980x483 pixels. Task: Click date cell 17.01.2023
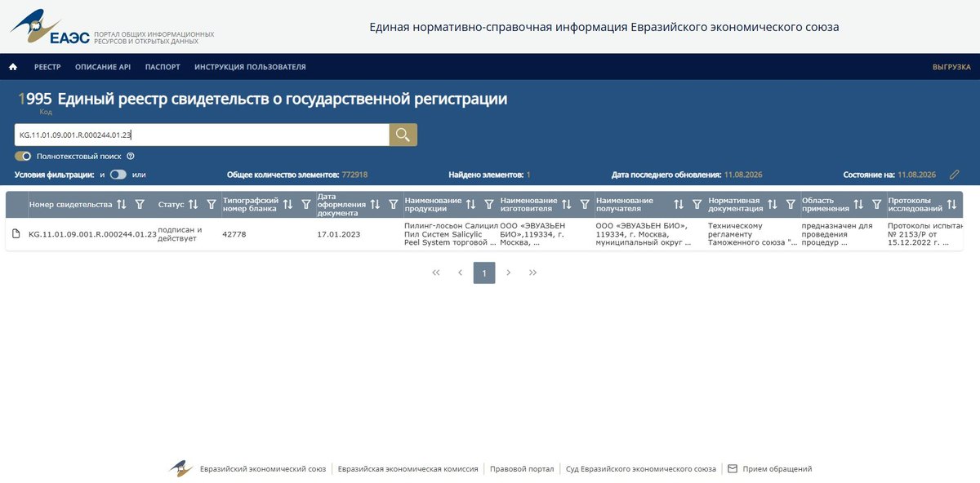(338, 234)
